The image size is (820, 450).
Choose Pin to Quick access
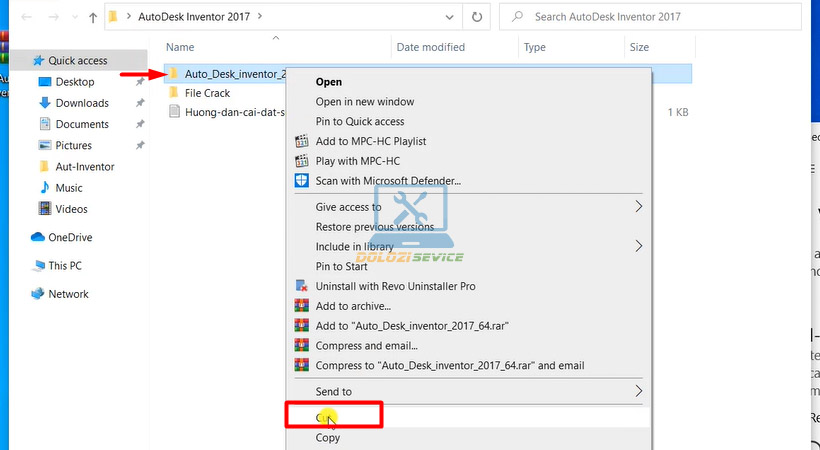pyautogui.click(x=360, y=121)
